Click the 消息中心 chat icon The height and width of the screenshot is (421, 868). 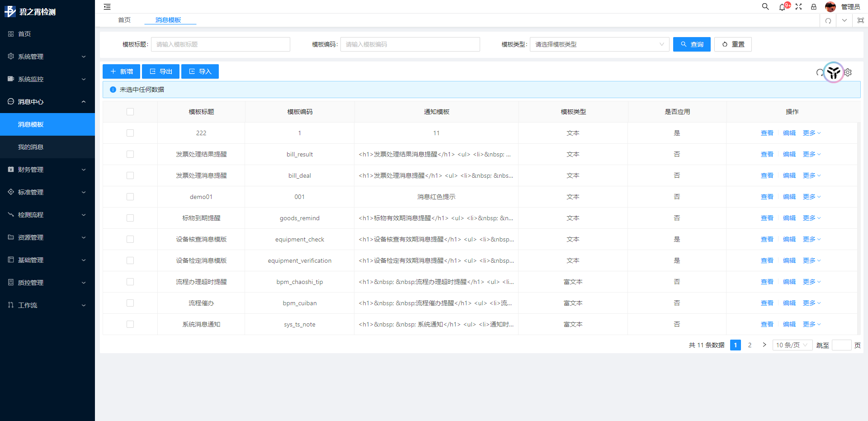pos(11,102)
